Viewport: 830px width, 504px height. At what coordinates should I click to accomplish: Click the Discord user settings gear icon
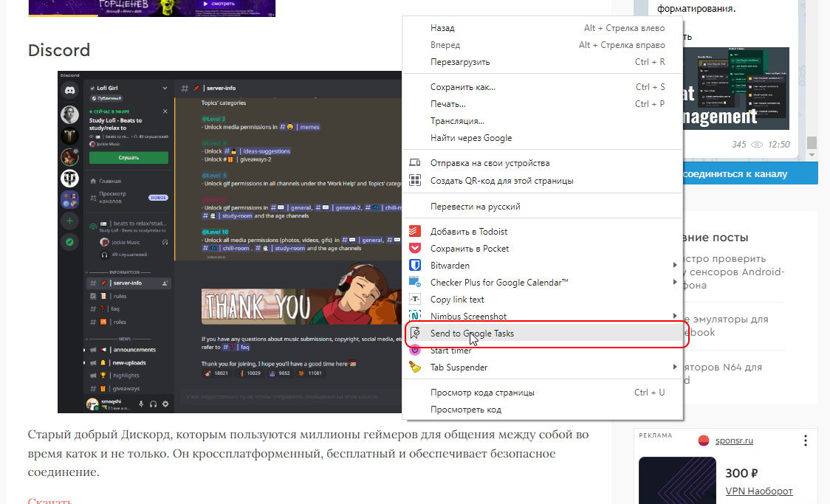[165, 404]
